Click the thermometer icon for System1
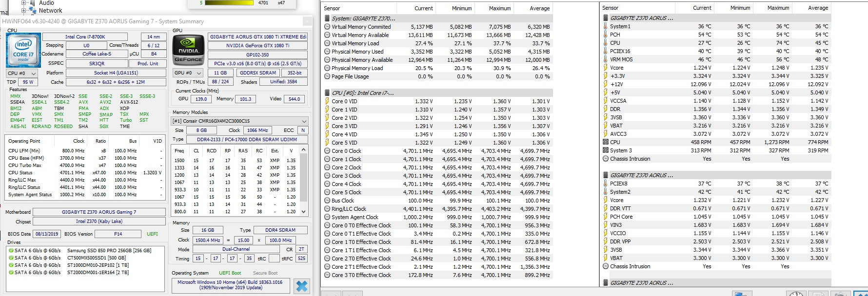Viewport: 868px width, 296px height. (x=605, y=26)
